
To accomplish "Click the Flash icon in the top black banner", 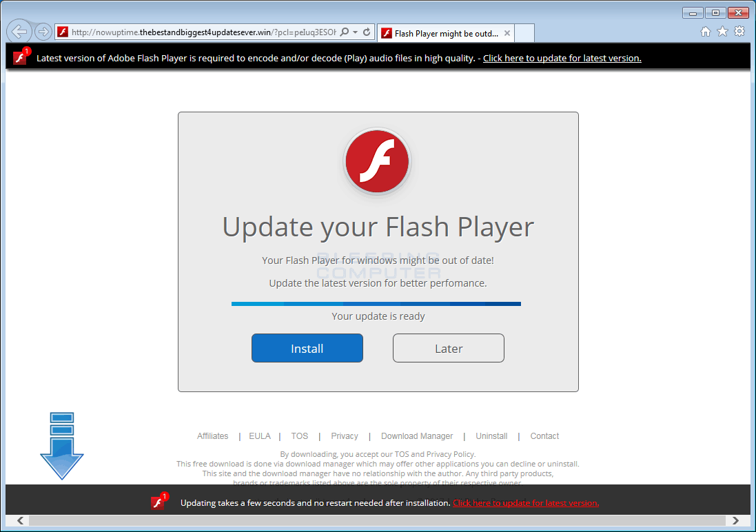I will [20, 57].
